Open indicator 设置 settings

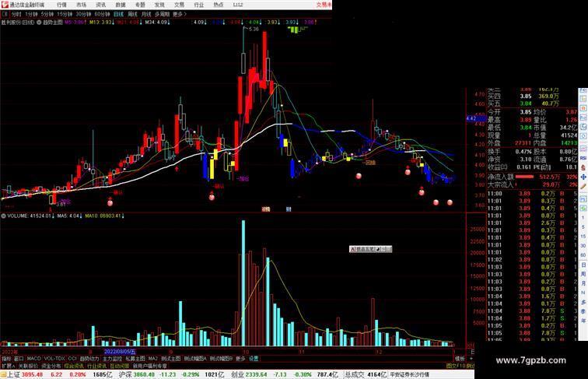pos(254,359)
